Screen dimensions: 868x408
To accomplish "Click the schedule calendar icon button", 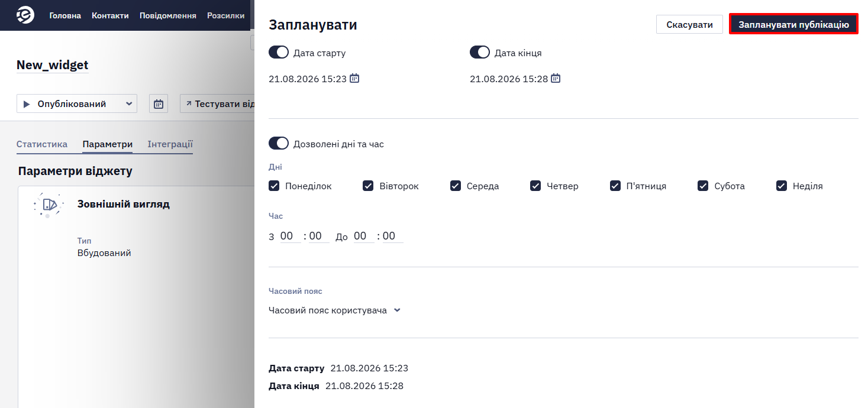I will tap(159, 103).
